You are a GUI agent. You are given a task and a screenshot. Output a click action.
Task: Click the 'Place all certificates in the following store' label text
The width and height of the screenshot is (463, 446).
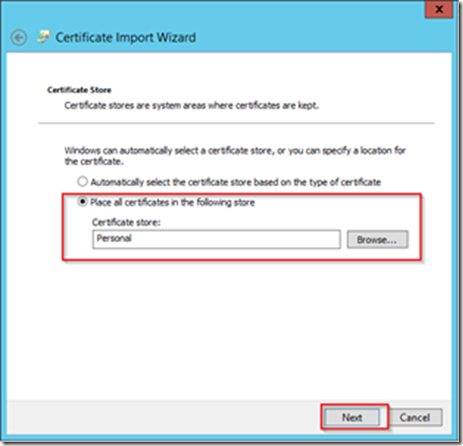(x=173, y=202)
